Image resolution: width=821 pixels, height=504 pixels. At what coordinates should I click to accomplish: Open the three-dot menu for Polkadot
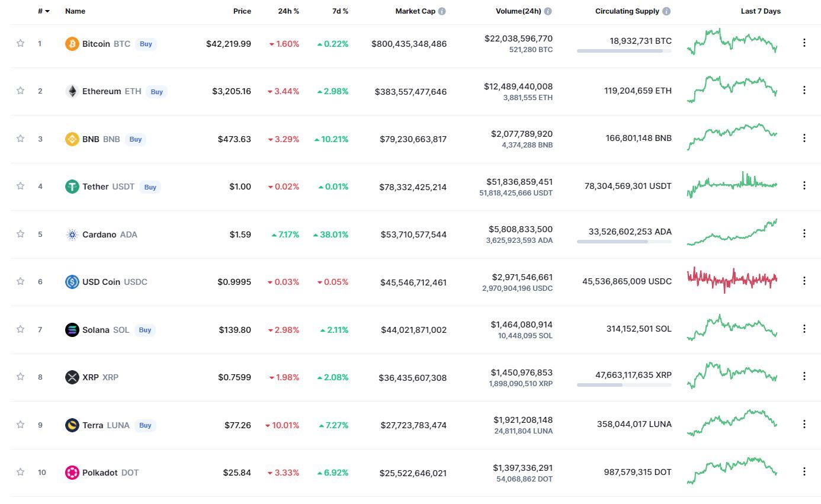[x=804, y=471]
